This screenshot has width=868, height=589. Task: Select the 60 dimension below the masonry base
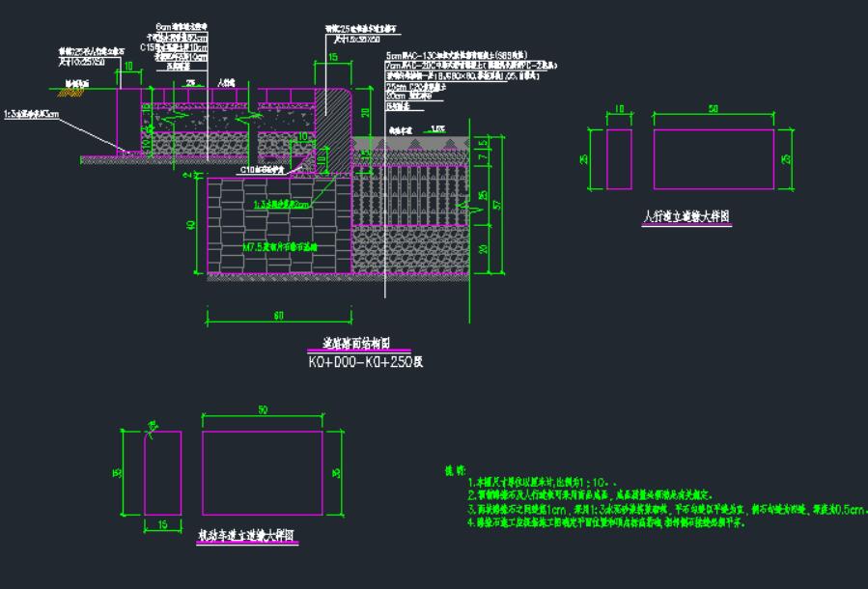coord(278,315)
